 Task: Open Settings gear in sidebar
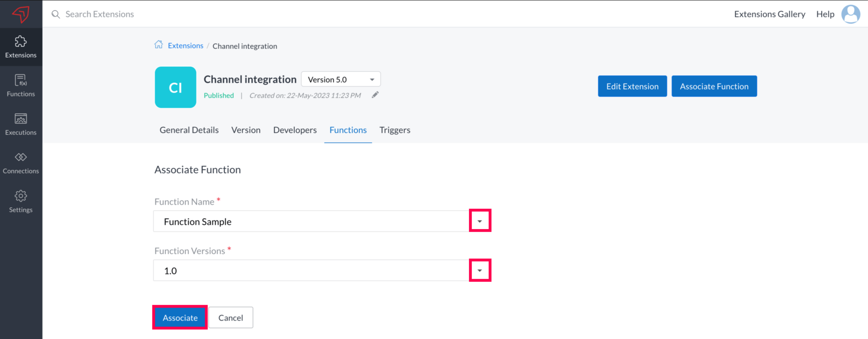[20, 202]
